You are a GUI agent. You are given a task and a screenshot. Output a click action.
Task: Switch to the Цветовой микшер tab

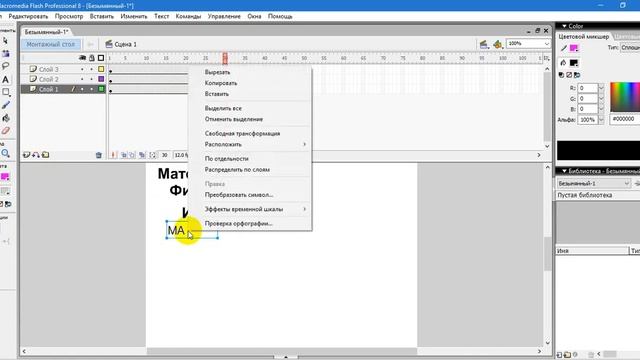(x=583, y=37)
